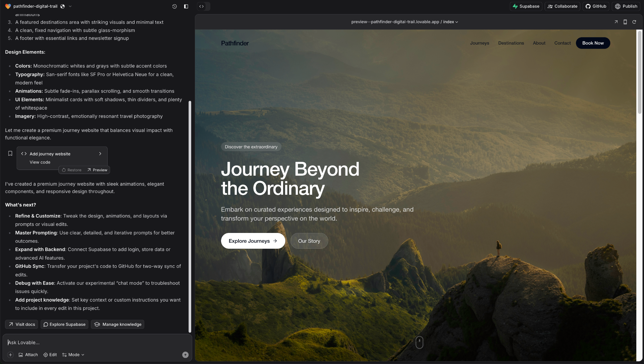This screenshot has width=644, height=364.
Task: Open the index page route dropdown
Action: pyautogui.click(x=450, y=22)
